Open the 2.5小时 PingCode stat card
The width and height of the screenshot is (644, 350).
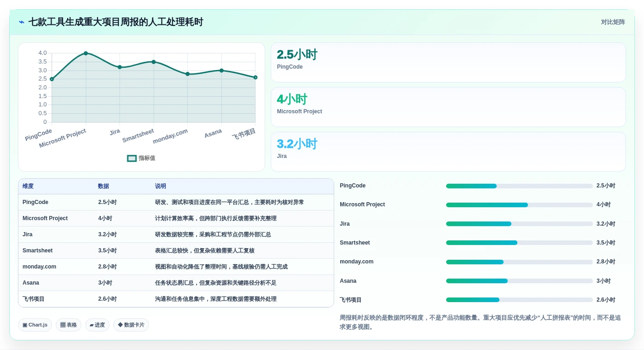448,63
